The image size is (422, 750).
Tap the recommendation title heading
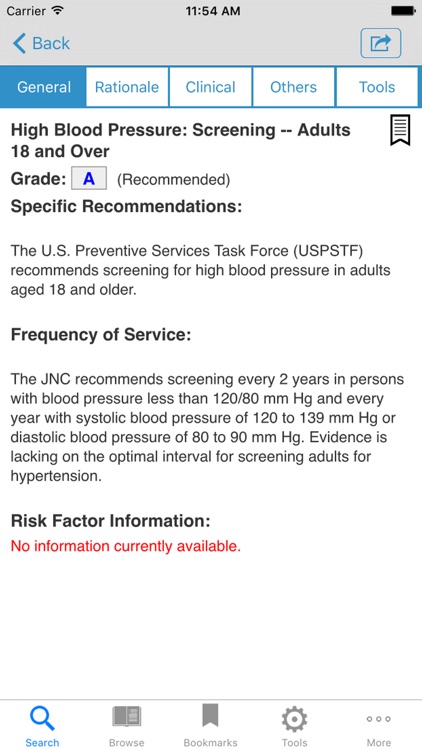click(x=181, y=141)
